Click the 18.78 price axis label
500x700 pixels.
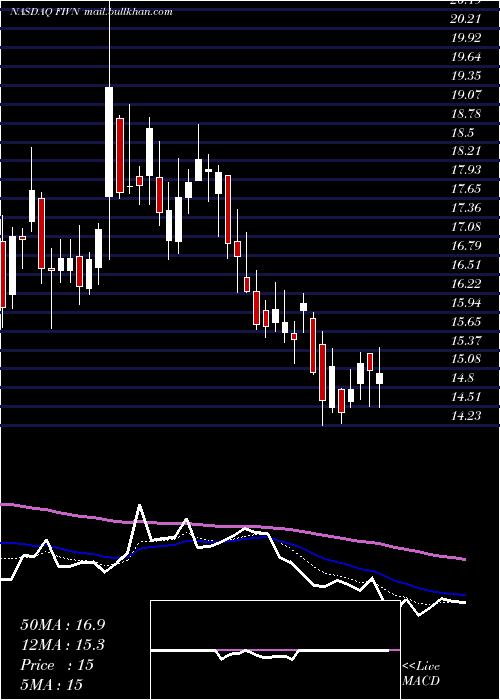click(466, 113)
